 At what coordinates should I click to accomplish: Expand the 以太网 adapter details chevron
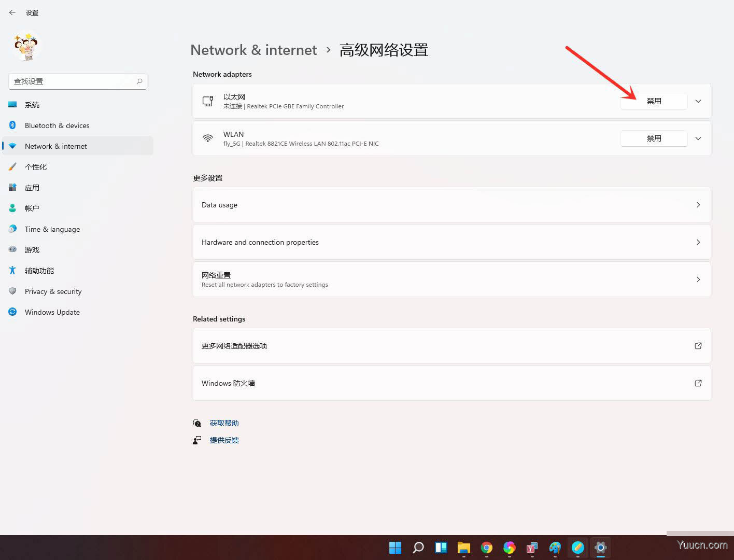698,101
